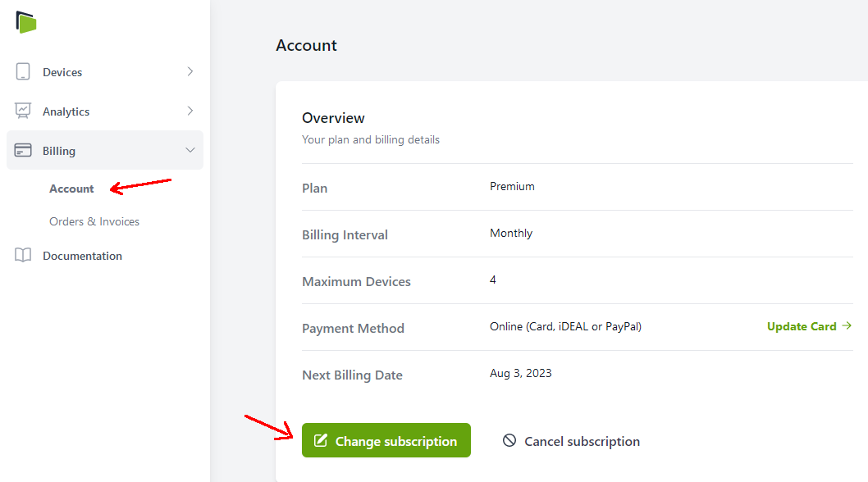
Task: Click the ban icon beside Cancel subscription
Action: click(509, 441)
